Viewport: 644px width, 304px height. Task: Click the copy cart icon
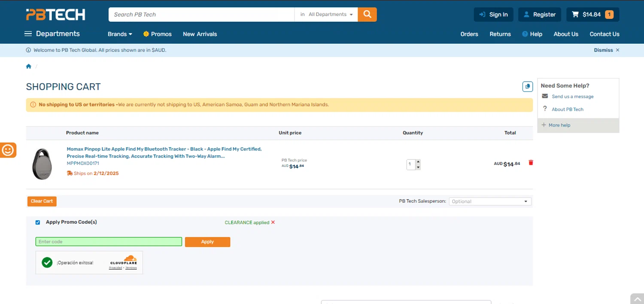(x=528, y=86)
